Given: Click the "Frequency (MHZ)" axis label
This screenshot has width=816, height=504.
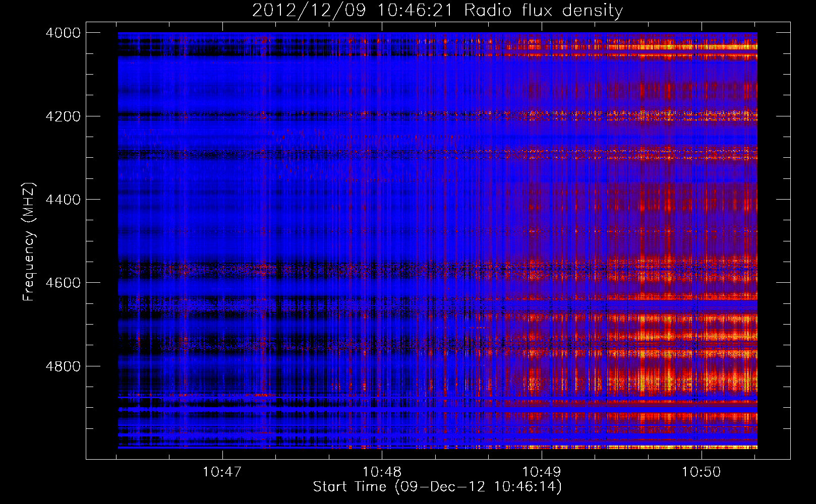Looking at the screenshot, I should click(x=29, y=242).
